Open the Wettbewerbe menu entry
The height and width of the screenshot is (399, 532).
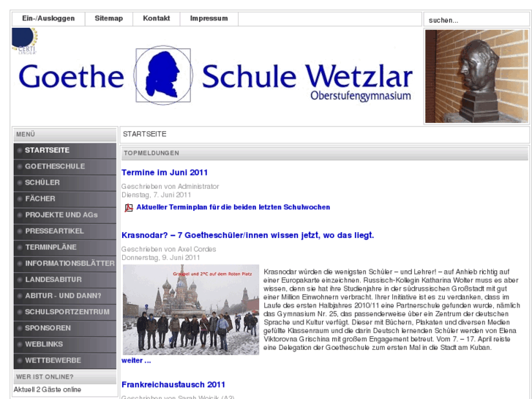[x=65, y=361]
